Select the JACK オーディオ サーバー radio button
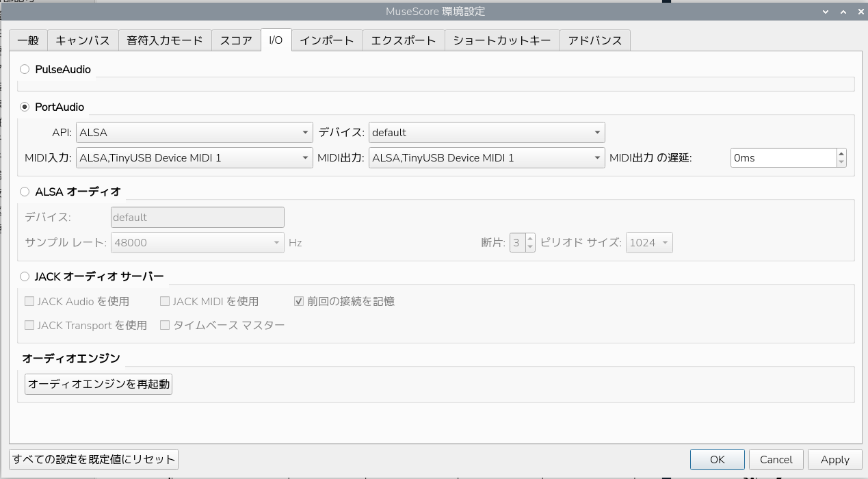This screenshot has width=868, height=479. pos(25,276)
